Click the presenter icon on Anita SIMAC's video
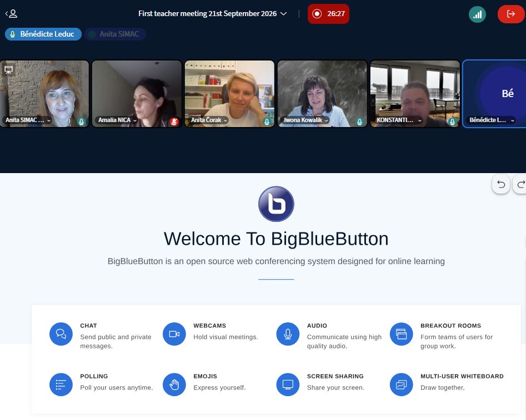 tap(9, 70)
